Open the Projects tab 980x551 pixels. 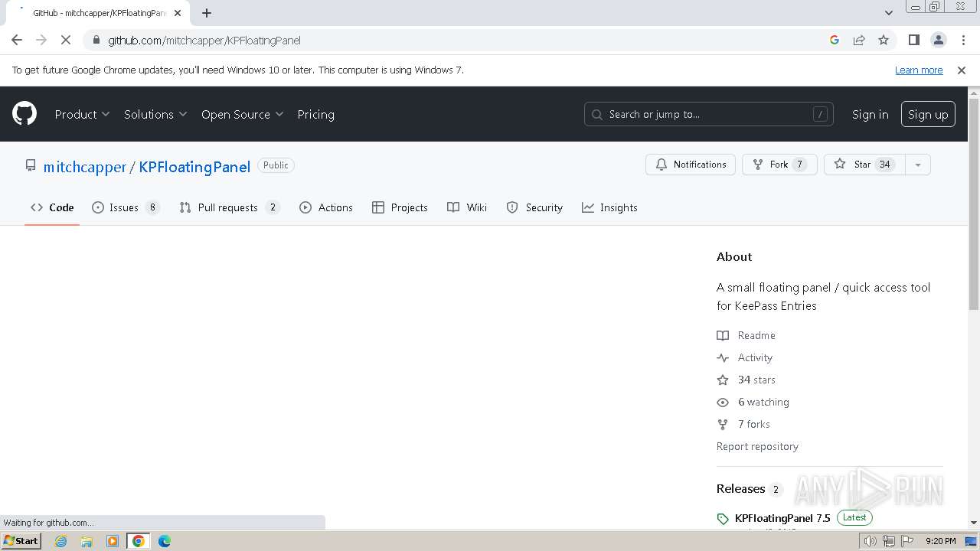pos(400,207)
